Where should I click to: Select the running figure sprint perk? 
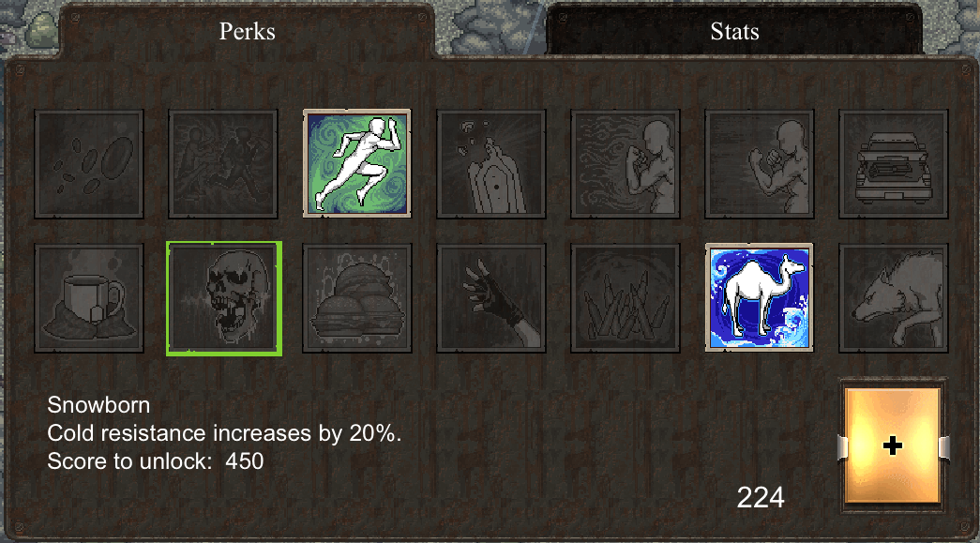click(x=357, y=164)
